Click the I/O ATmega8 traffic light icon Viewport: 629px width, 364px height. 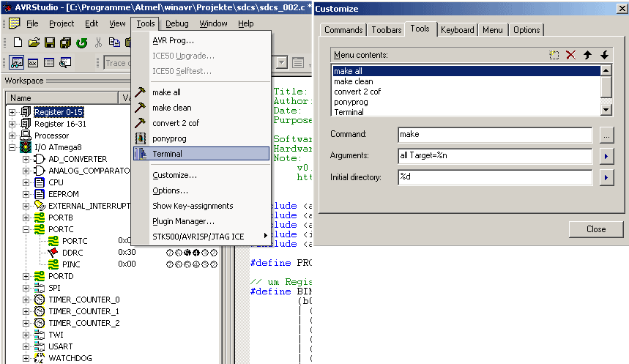tap(26, 147)
